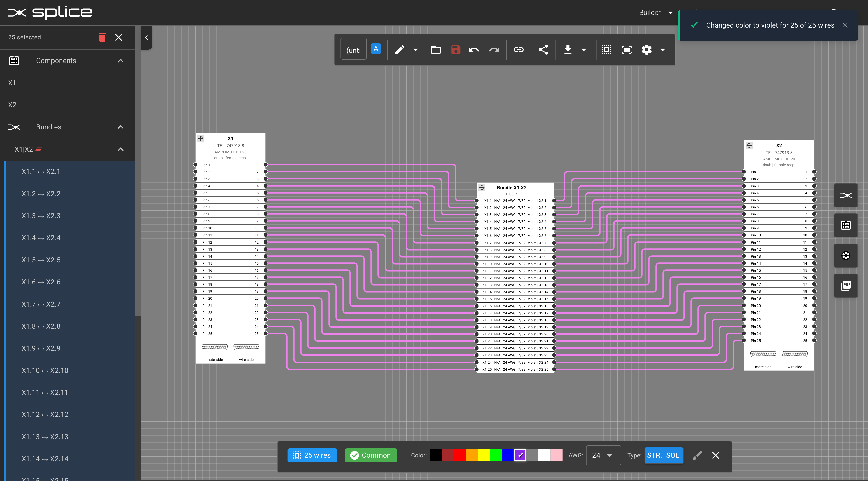Click the 25 wires button
Viewport: 868px width, 481px height.
(312, 455)
